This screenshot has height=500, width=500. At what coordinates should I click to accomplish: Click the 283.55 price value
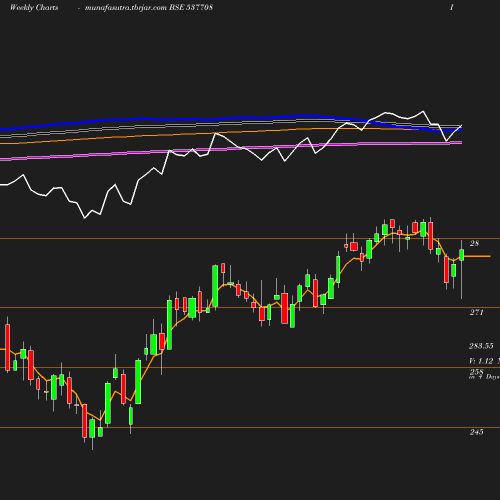[481, 346]
